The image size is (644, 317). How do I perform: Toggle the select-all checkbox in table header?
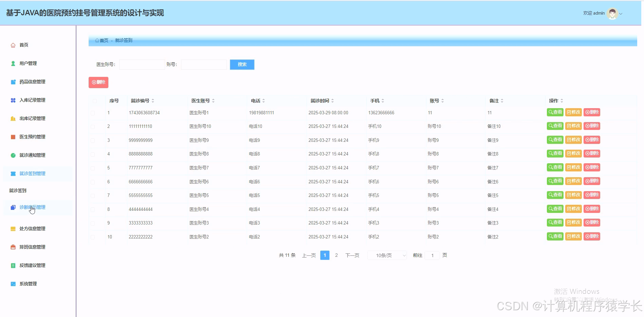click(94, 101)
